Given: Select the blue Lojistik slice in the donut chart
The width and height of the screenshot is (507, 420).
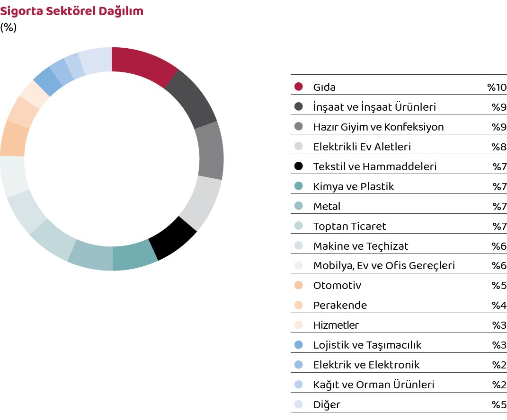Looking at the screenshot, I should tap(48, 81).
